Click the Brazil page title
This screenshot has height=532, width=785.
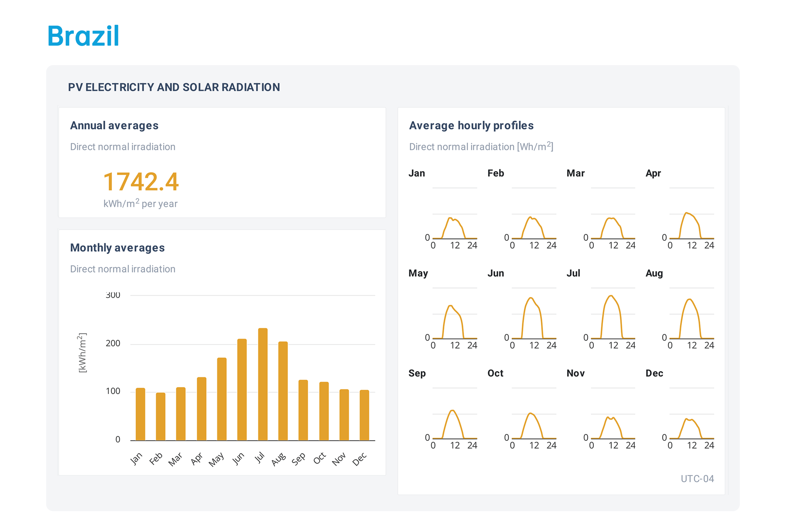(x=83, y=36)
